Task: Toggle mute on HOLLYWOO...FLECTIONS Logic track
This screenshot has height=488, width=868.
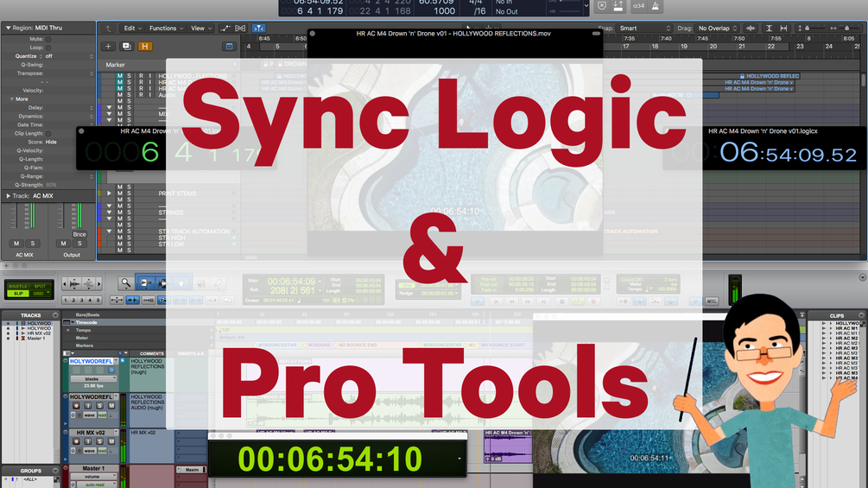Action: (x=119, y=76)
